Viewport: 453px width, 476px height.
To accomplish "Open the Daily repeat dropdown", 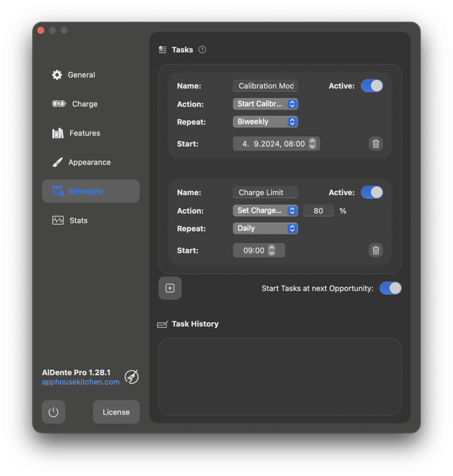I will (x=265, y=228).
